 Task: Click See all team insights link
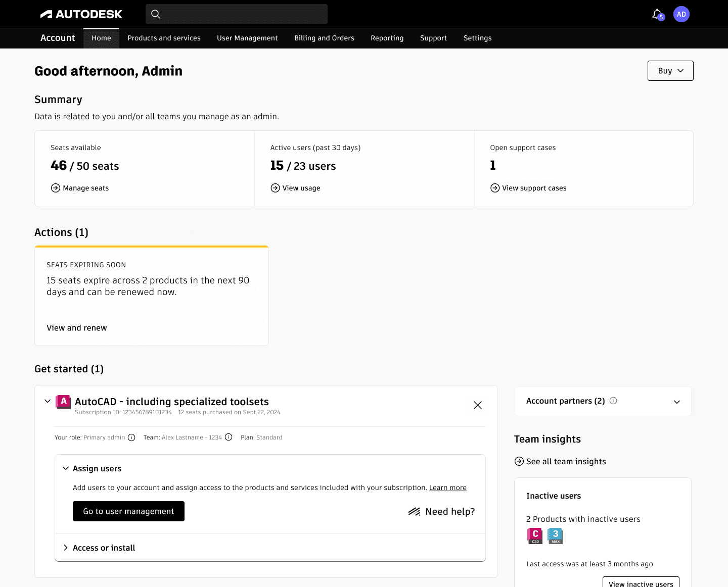[x=566, y=461]
